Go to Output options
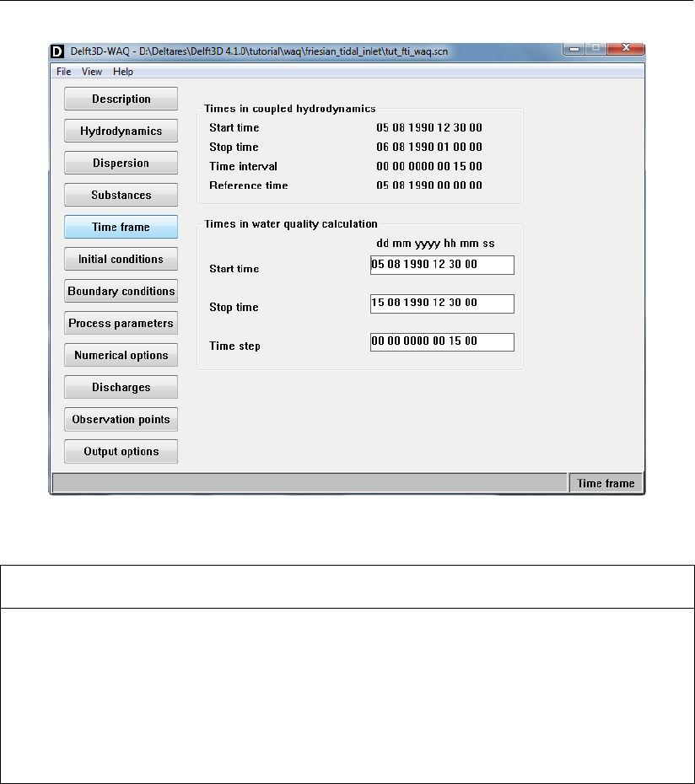 (x=121, y=451)
